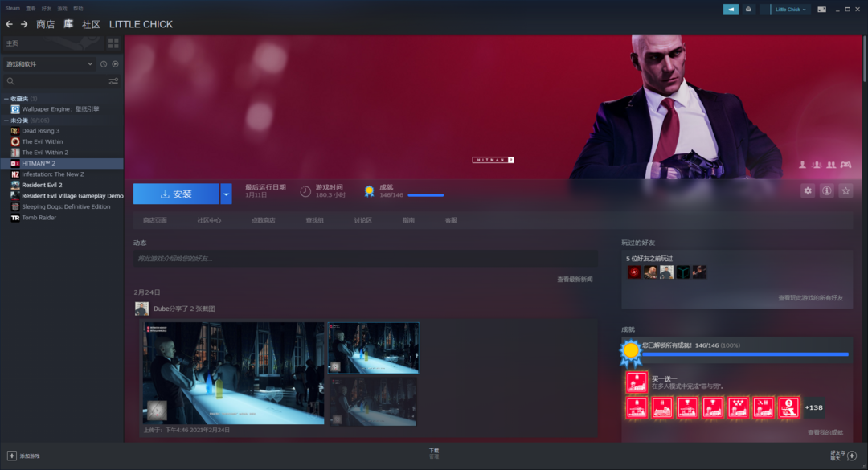Click 查看最新新闻 link

tap(575, 280)
